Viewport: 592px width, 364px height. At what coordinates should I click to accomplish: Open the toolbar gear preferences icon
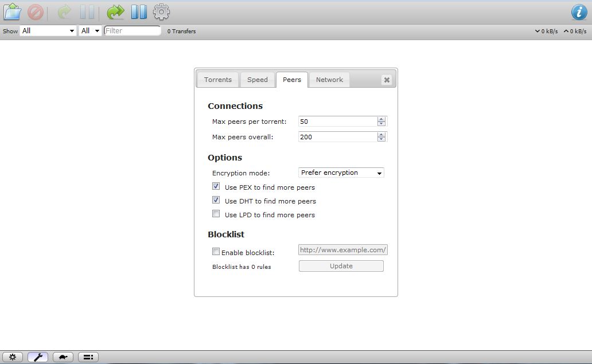[x=161, y=12]
